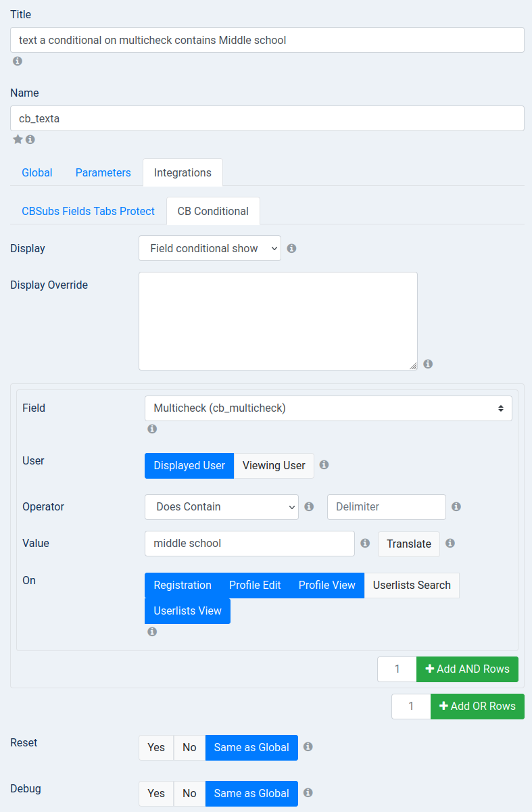Image resolution: width=532 pixels, height=812 pixels.
Task: Click info icon below Title field
Action: (18, 61)
